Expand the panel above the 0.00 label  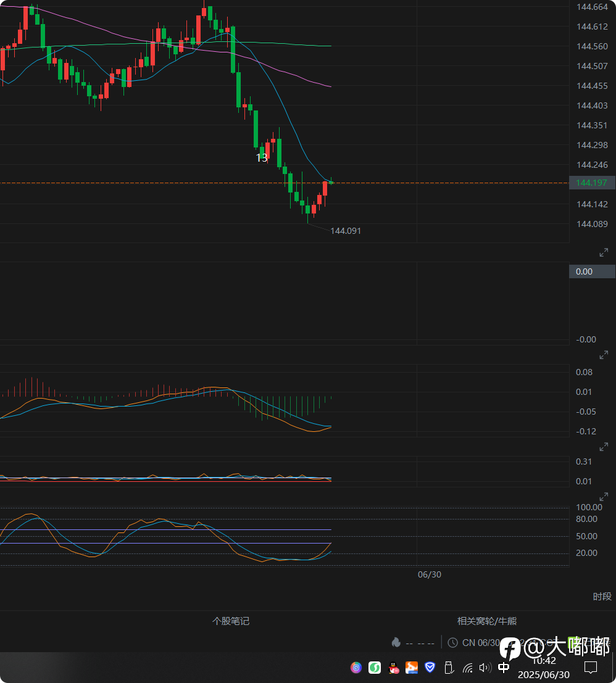604,252
